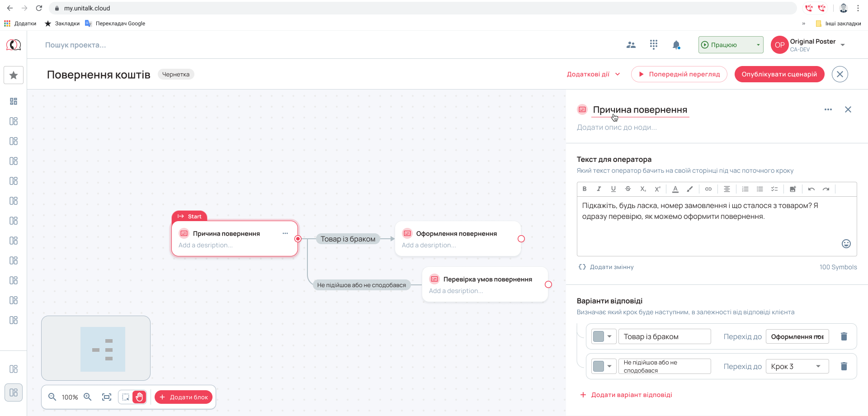Zoom in the scenario canvas
The height and width of the screenshot is (416, 868).
(x=88, y=397)
